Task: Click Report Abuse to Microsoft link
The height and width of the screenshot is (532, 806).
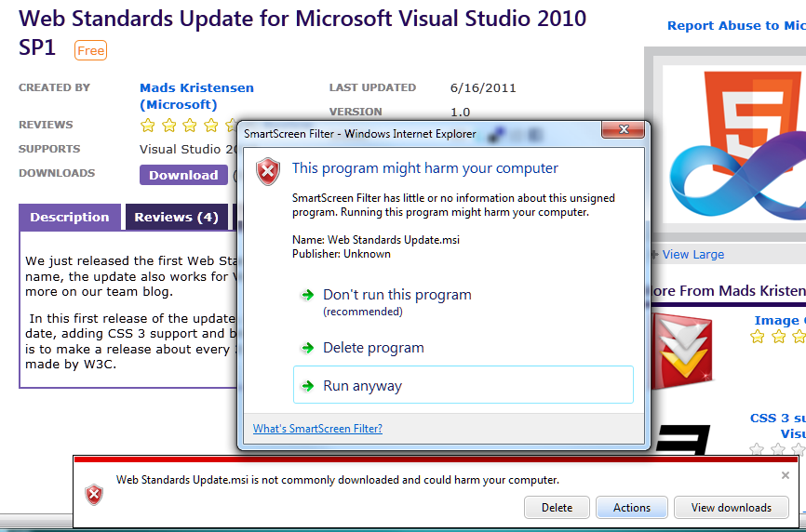Action: pos(736,26)
